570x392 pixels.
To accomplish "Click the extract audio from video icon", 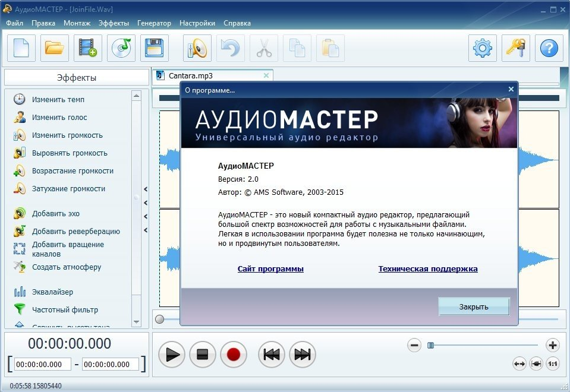I will [88, 48].
